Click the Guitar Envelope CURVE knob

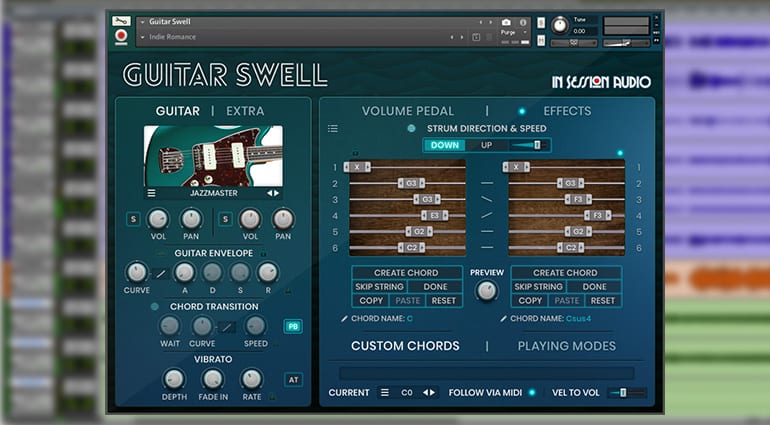click(137, 272)
